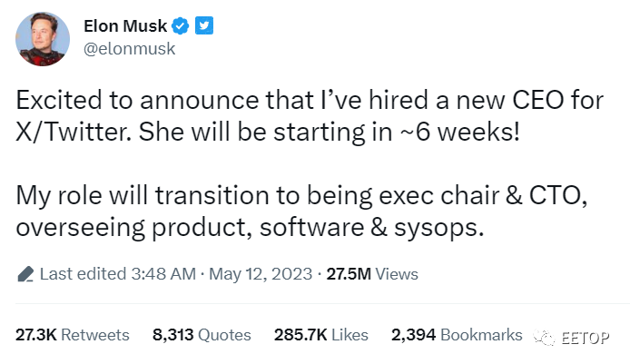Click the X/Twitter text in tweet

74,132
